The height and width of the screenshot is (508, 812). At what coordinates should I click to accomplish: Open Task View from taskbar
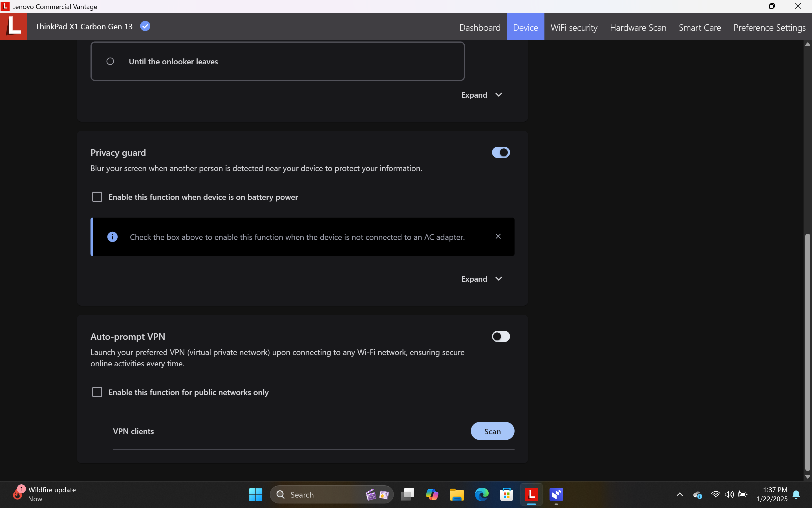(x=407, y=494)
